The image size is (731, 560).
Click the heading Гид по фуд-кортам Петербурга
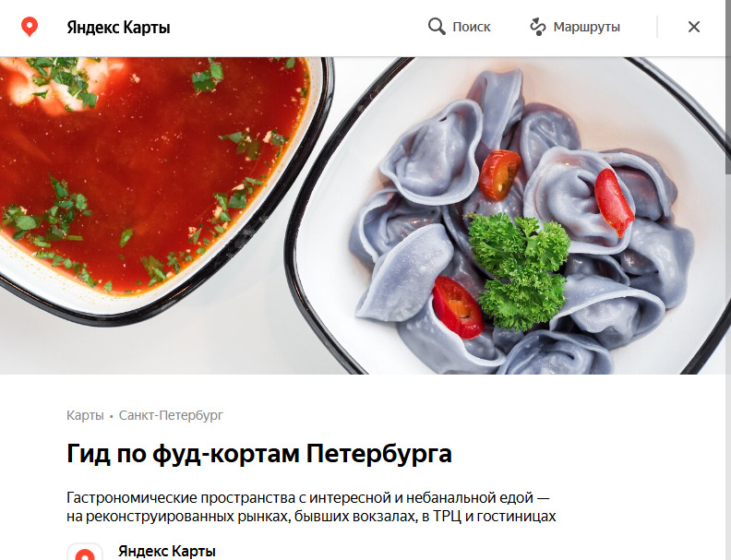click(x=259, y=453)
